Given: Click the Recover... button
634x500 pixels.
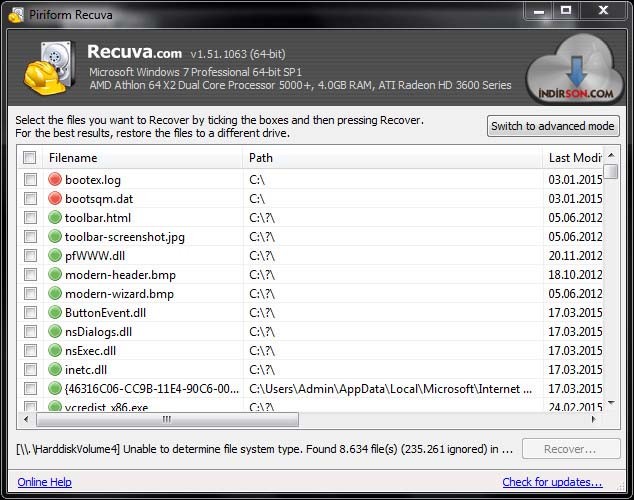Looking at the screenshot, I should (571, 449).
